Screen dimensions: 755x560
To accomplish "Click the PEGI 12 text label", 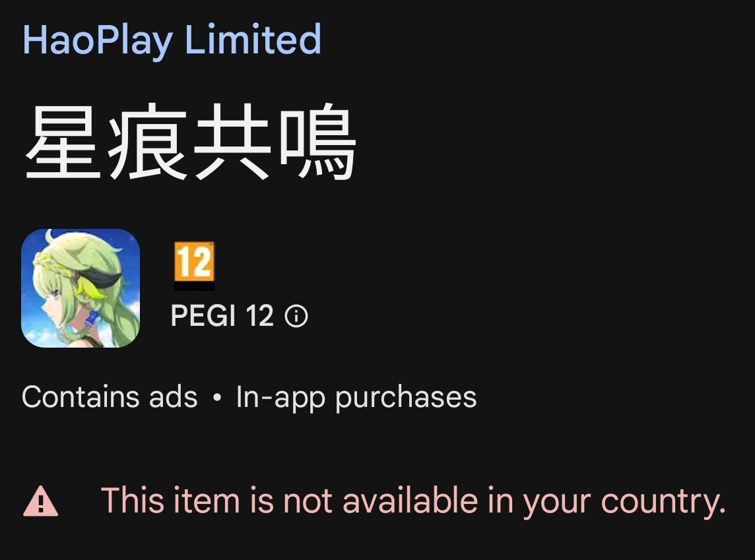I will (x=222, y=316).
